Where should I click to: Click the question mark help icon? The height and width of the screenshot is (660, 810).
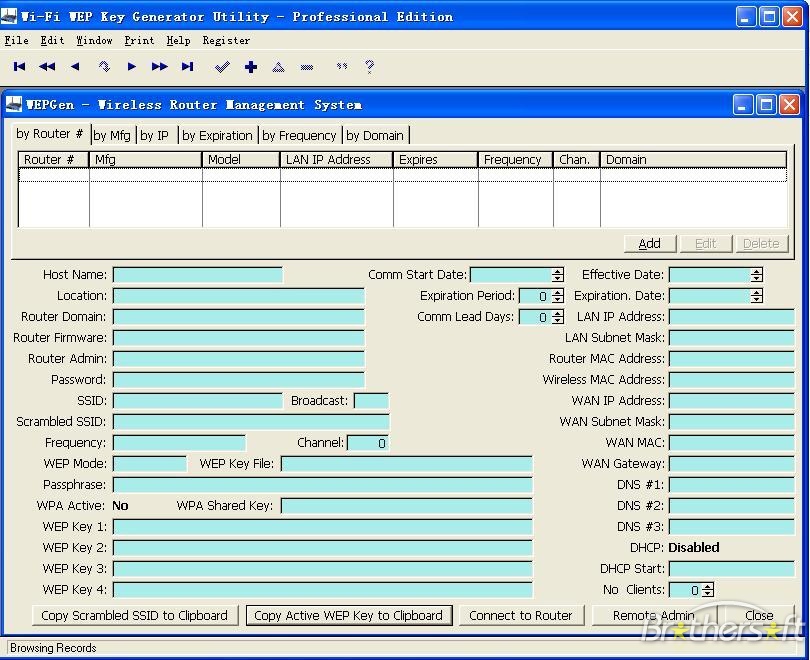pos(369,67)
